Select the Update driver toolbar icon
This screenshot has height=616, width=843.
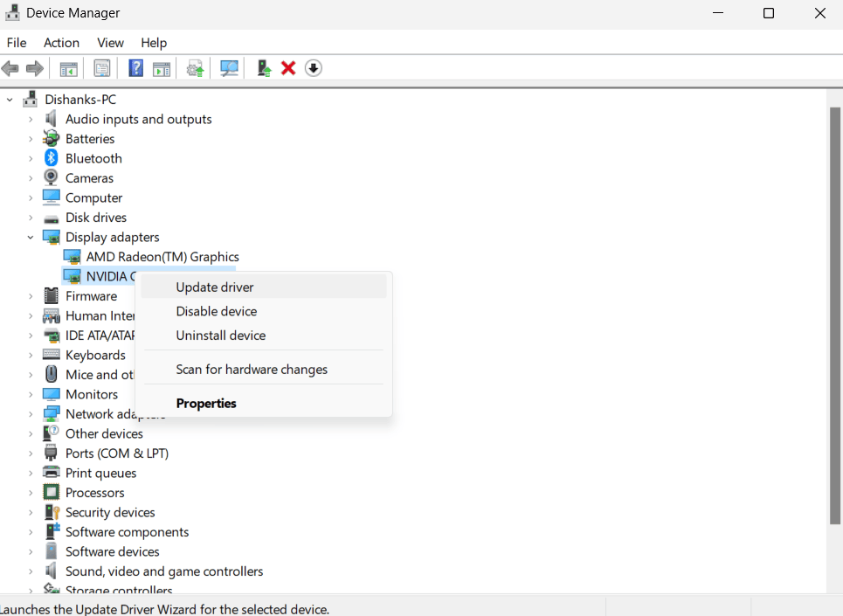tap(195, 67)
